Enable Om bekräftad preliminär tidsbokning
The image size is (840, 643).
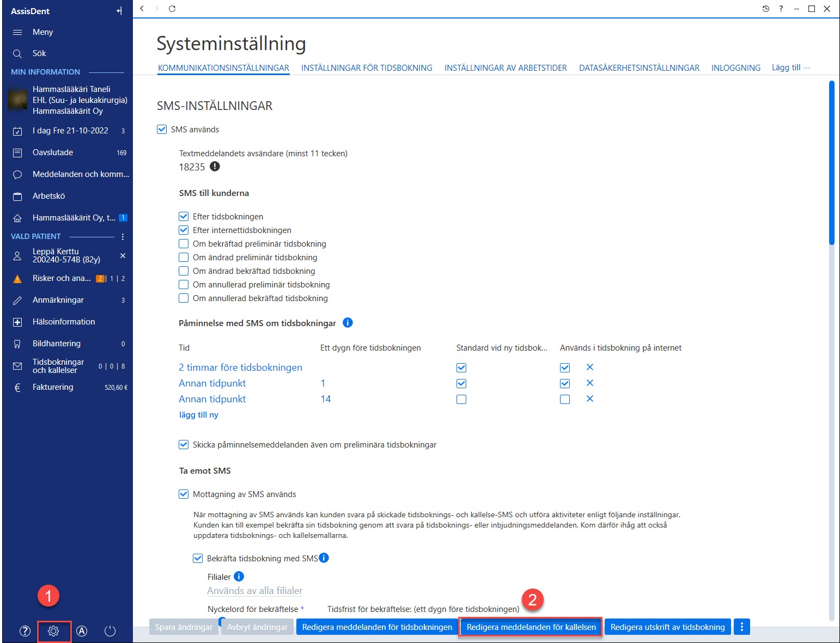coord(184,244)
